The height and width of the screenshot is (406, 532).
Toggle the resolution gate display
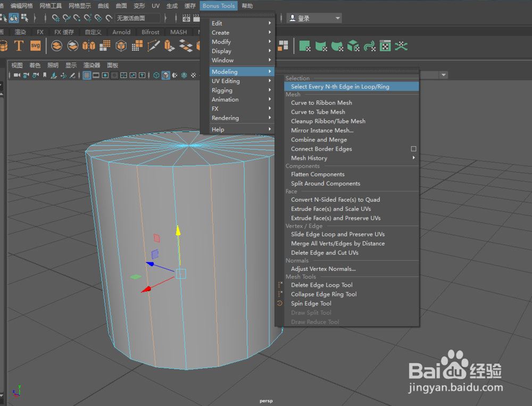point(105,75)
